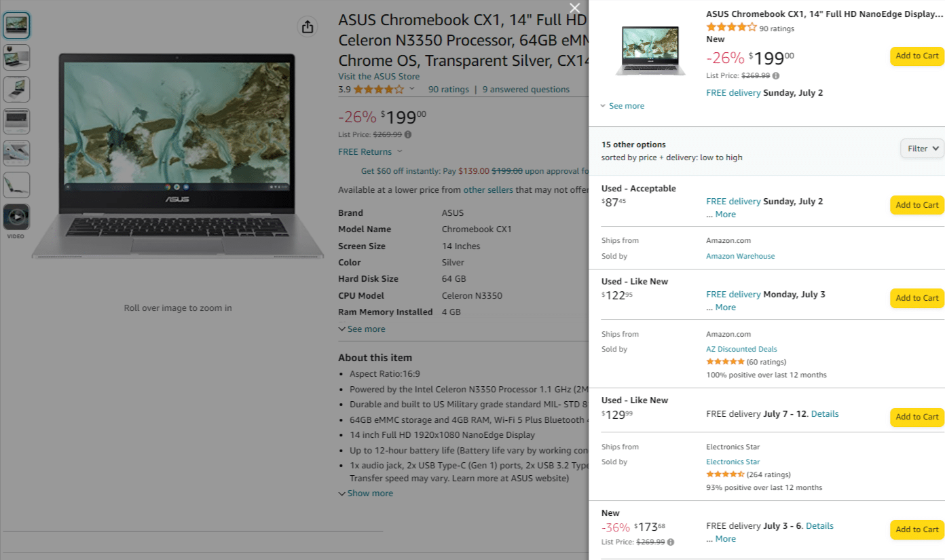
Task: Open the Filter dropdown for offers
Action: pyautogui.click(x=922, y=149)
